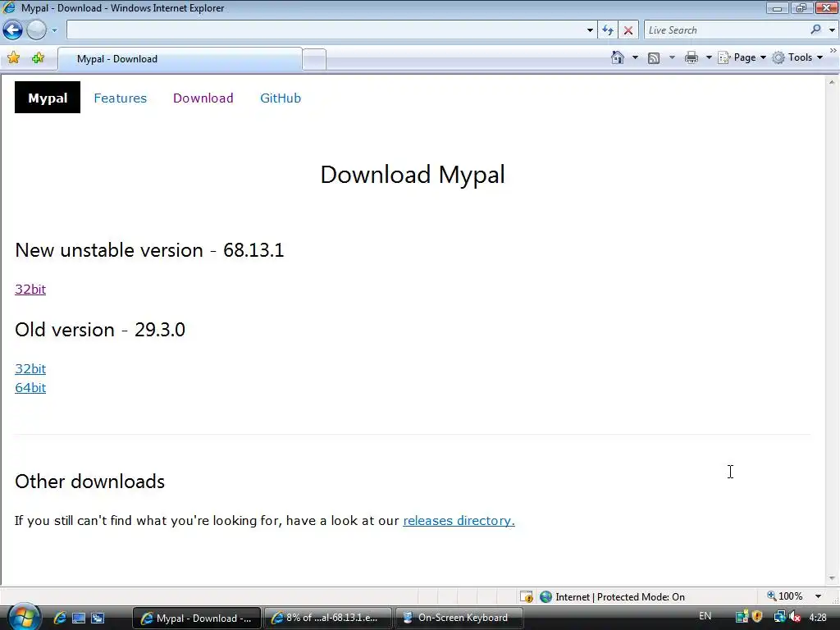The width and height of the screenshot is (840, 630).
Task: Download 64bit of old version 29.3.0
Action: (x=30, y=388)
